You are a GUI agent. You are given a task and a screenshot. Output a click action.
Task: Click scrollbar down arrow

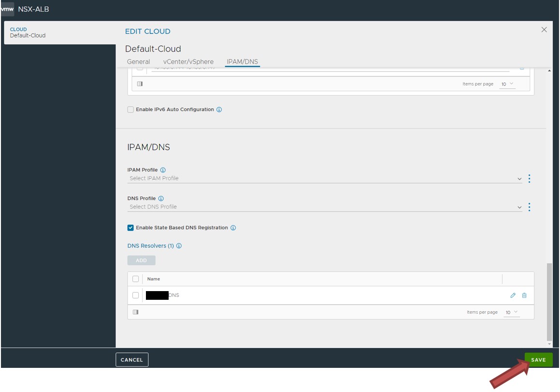(549, 344)
